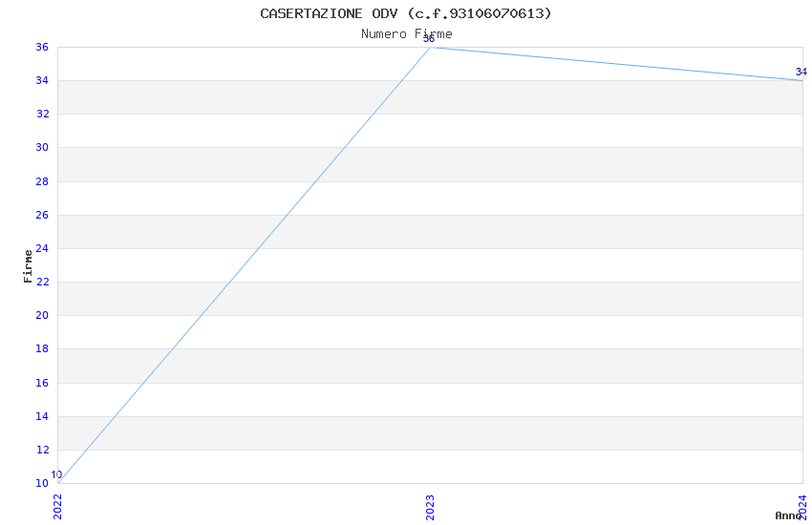Click the x-axis year 2023
The image size is (812, 525).
click(430, 508)
